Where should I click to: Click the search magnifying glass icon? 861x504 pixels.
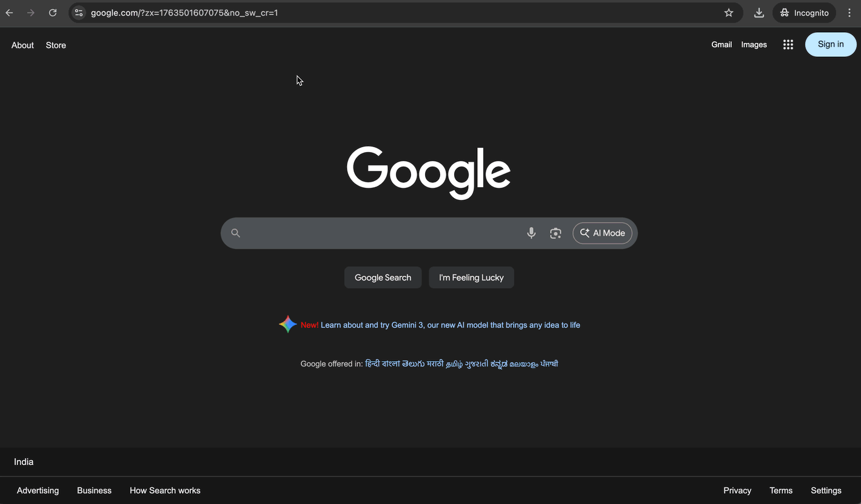[235, 233]
